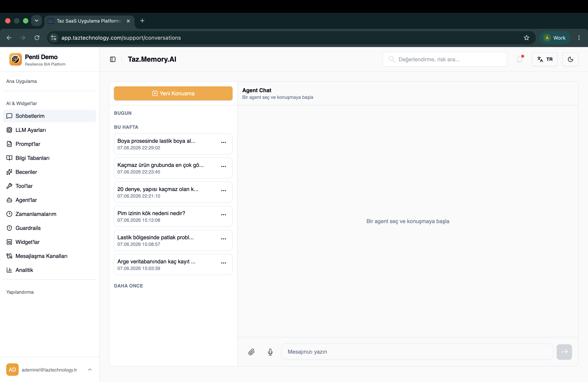Click the Beceriler sparkle icon

pyautogui.click(x=9, y=172)
